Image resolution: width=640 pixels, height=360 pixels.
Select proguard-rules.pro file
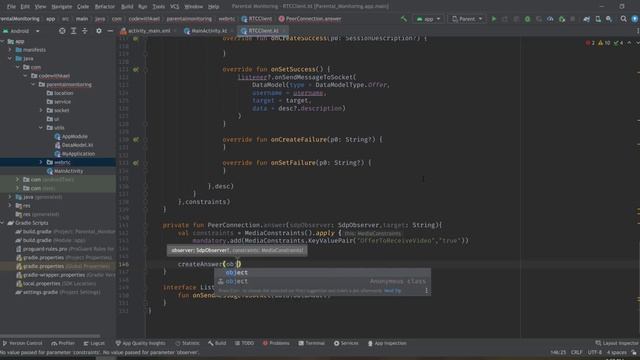point(44,249)
